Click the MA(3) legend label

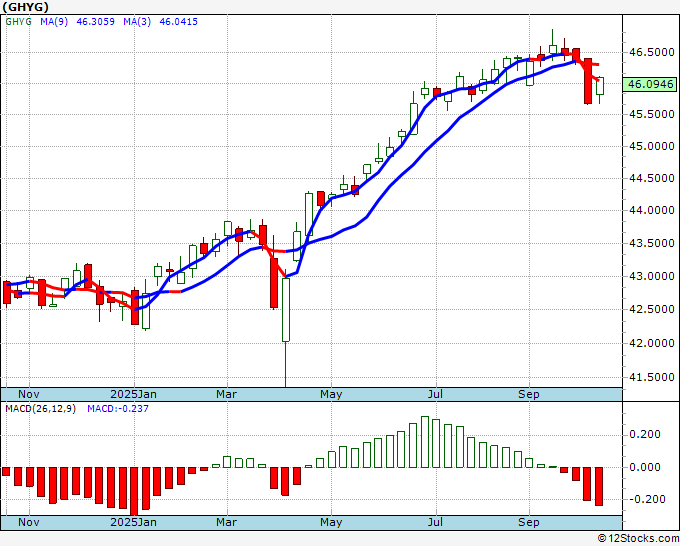click(137, 21)
